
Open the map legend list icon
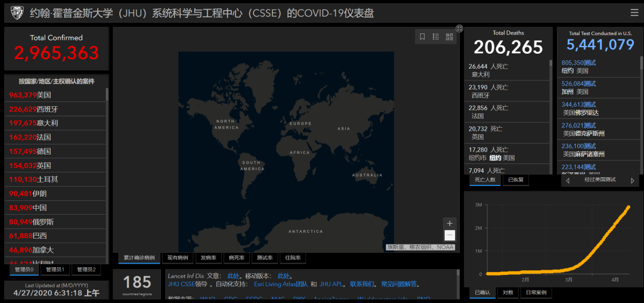(x=436, y=37)
